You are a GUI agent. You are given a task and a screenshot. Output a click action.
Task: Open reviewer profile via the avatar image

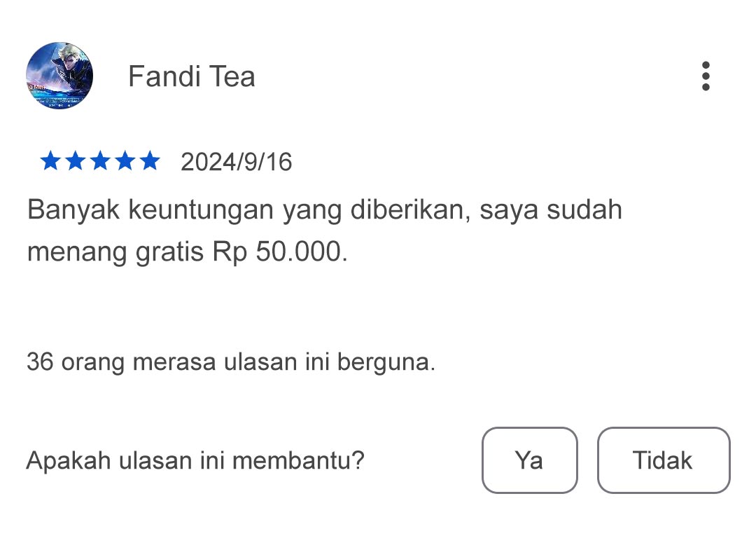point(59,76)
